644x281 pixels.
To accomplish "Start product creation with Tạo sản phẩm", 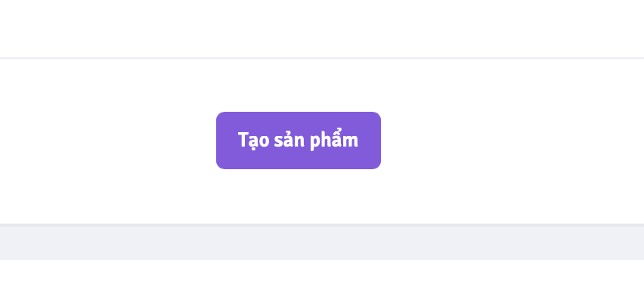I will click(x=299, y=140).
